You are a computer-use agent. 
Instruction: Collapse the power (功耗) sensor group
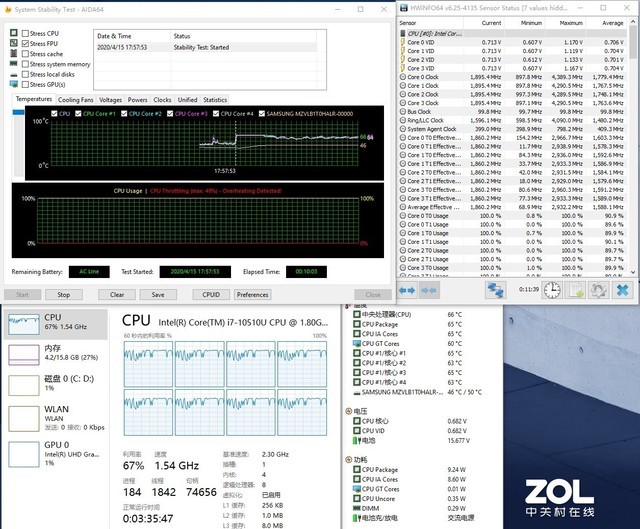point(348,459)
